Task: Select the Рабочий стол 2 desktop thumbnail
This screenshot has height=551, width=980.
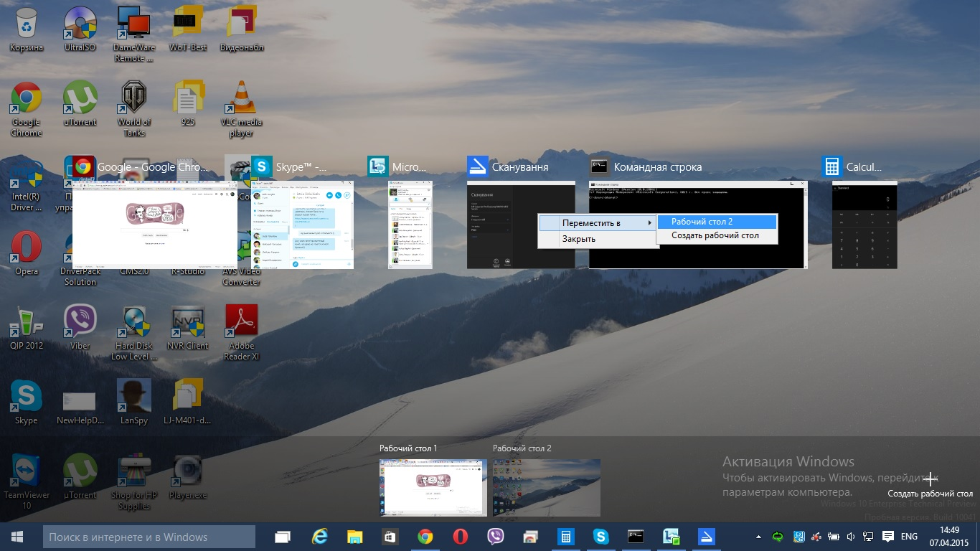Action: (x=547, y=488)
